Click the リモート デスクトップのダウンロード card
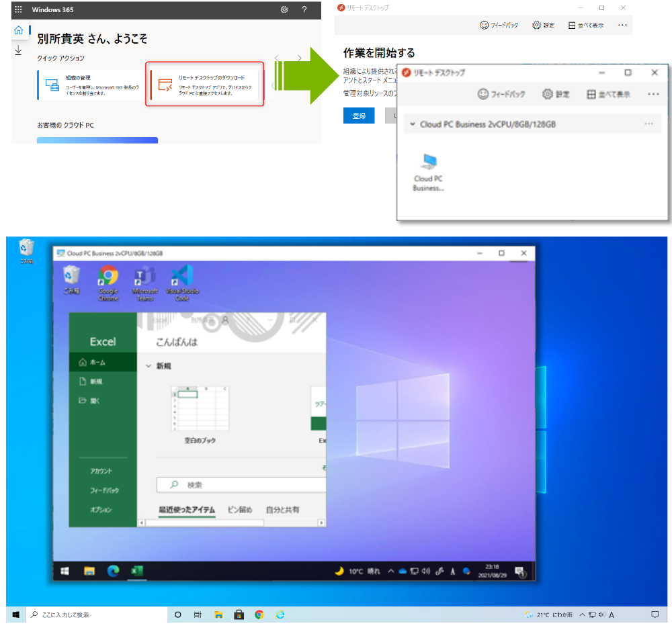Image resolution: width=672 pixels, height=634 pixels. (205, 84)
